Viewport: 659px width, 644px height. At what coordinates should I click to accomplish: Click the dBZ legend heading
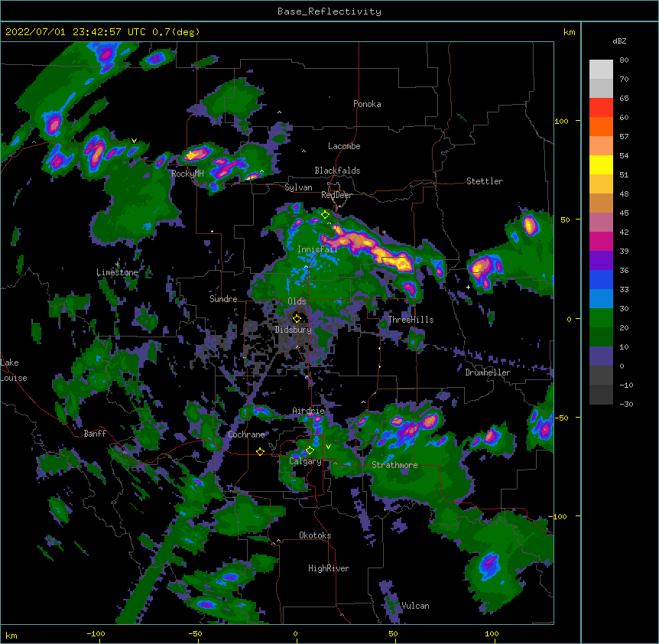click(x=619, y=41)
